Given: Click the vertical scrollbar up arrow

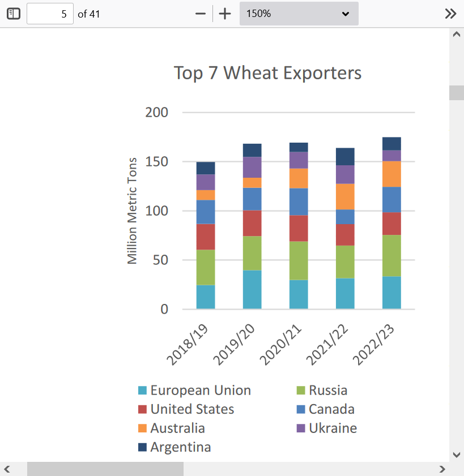Looking at the screenshot, I should [457, 35].
